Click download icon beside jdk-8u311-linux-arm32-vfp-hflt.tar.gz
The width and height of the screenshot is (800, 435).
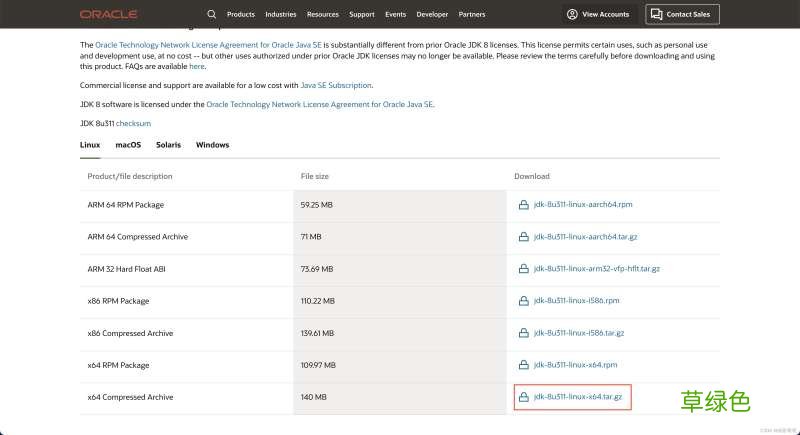coord(523,269)
